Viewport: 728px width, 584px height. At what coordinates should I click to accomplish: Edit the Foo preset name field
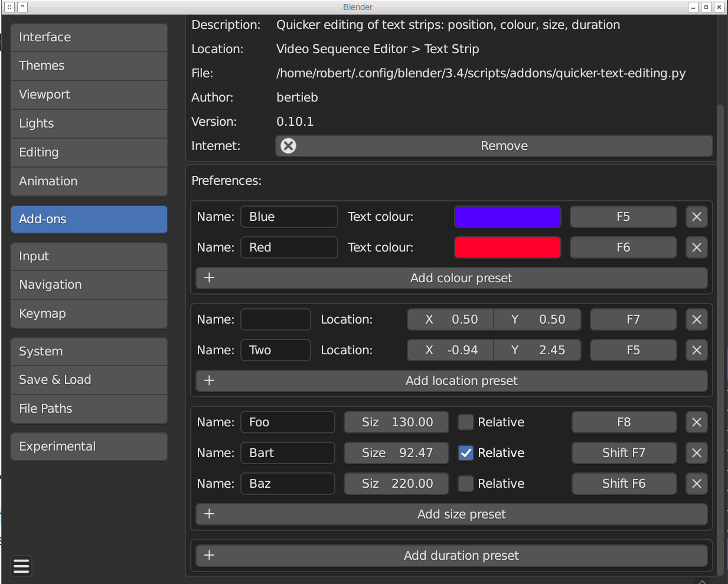click(x=288, y=422)
